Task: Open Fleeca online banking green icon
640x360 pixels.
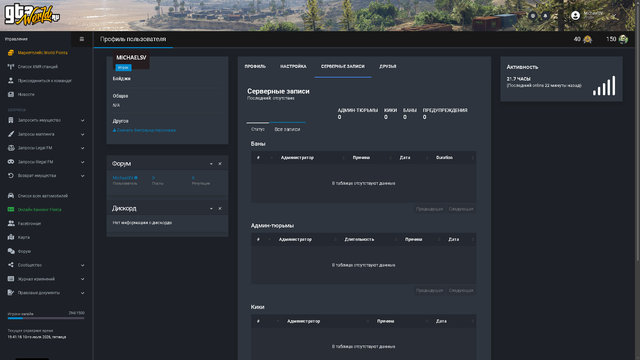Action: click(11, 209)
